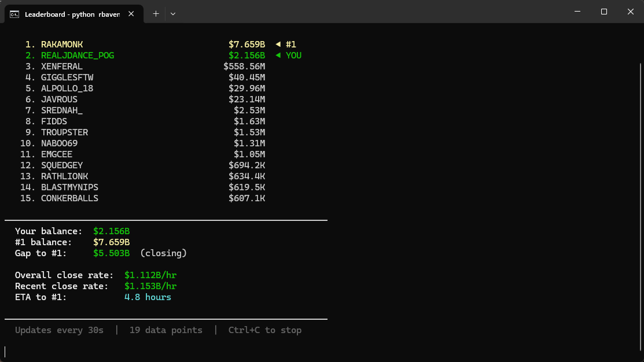This screenshot has height=362, width=644.
Task: Click the GIGGLESFTW leaderboard entry
Action: click(x=67, y=77)
